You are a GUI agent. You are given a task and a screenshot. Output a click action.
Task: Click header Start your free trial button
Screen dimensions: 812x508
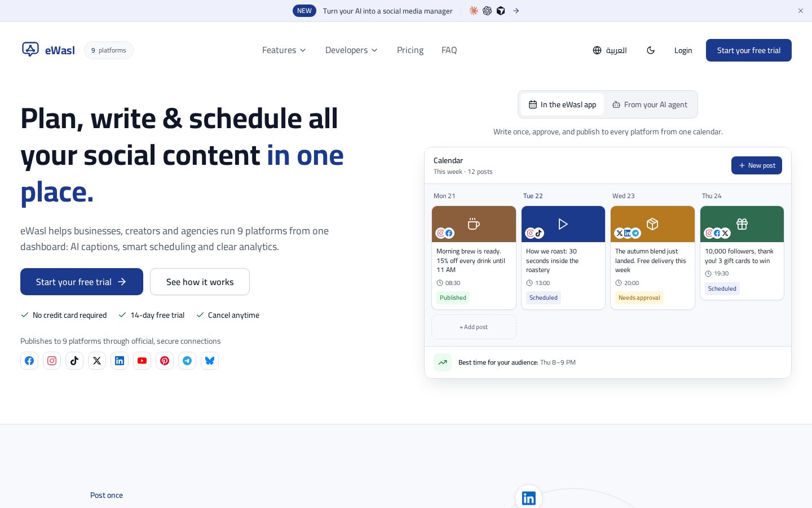[749, 50]
